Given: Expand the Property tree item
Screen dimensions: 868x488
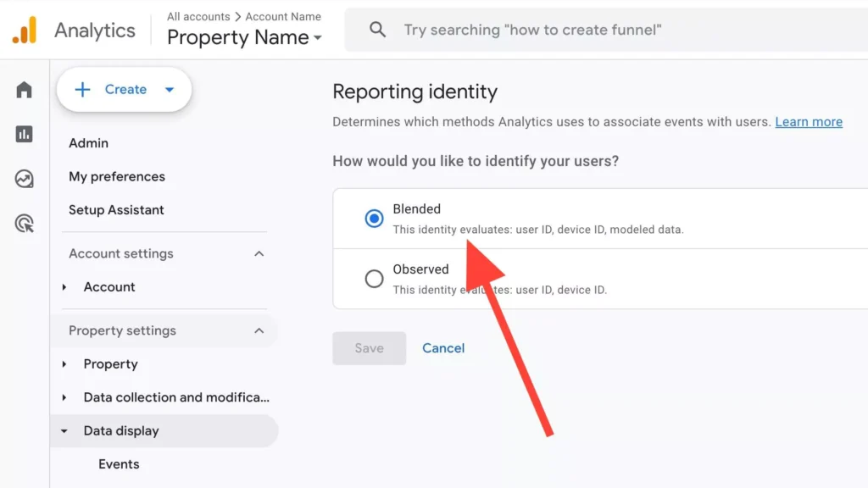Looking at the screenshot, I should (x=65, y=364).
